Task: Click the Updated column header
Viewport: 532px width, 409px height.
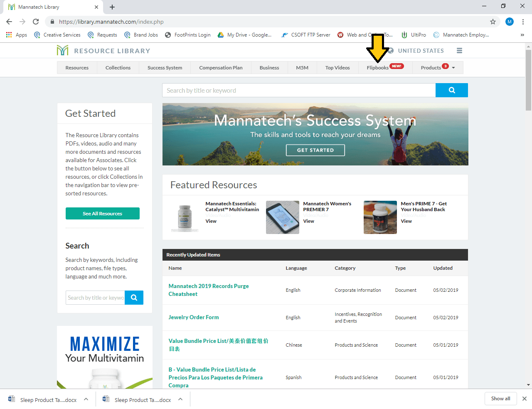Action: (x=443, y=268)
